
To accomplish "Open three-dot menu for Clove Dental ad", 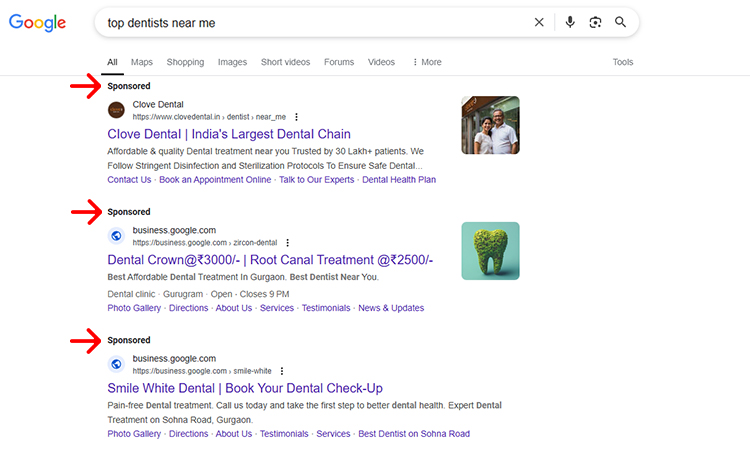I will click(297, 117).
